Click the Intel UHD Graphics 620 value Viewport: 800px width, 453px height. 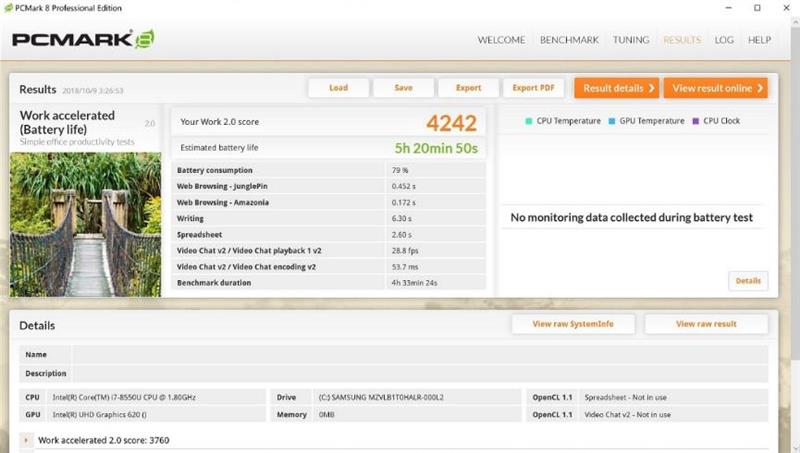pyautogui.click(x=99, y=415)
